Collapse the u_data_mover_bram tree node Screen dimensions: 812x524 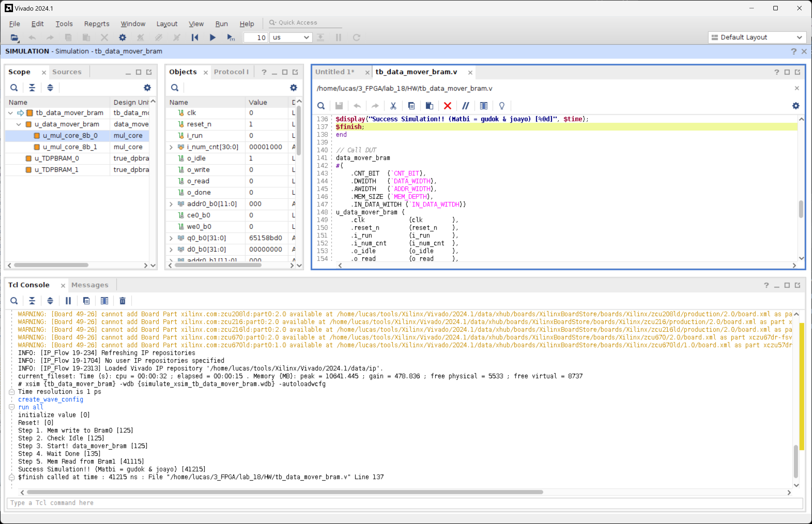tap(19, 124)
